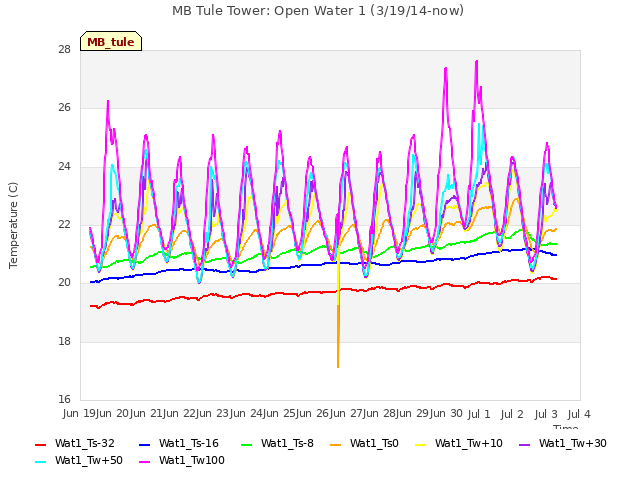Toggle the Wat1_Tw100 legend entry

pos(182,461)
